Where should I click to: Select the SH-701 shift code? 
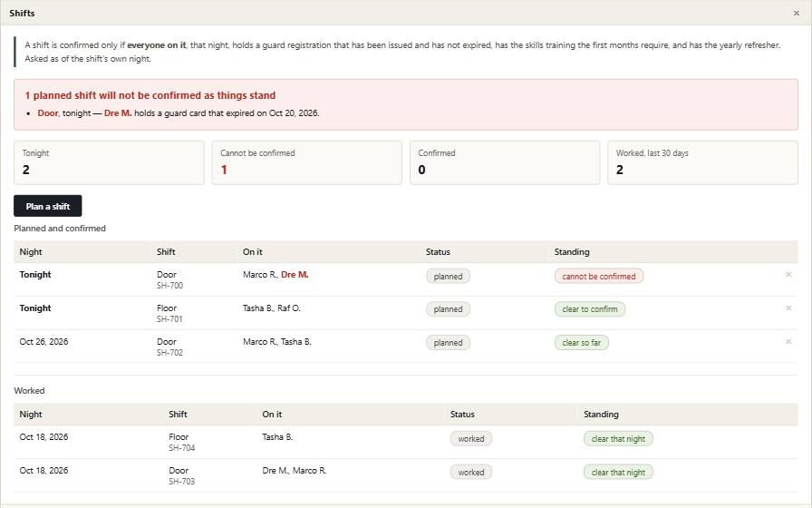(x=169, y=319)
